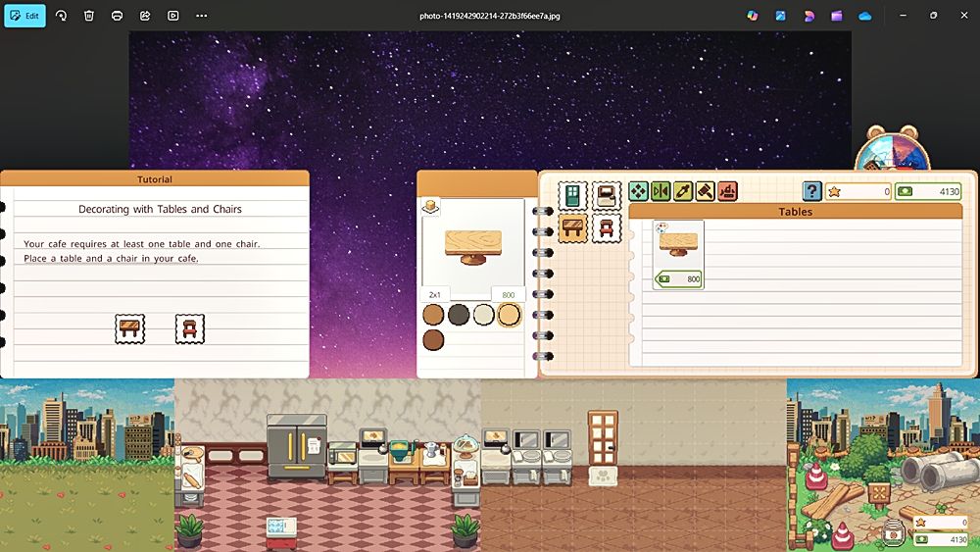Viewport: 980px width, 552px height.
Task: Click the 'Decorating with Tables and Chairs' heading
Action: pos(160,209)
